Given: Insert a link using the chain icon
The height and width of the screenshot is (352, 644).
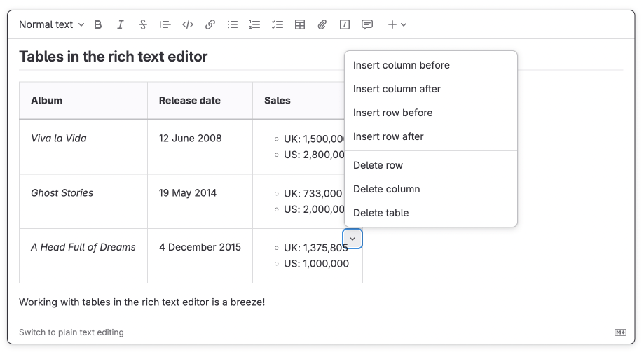Looking at the screenshot, I should (210, 24).
